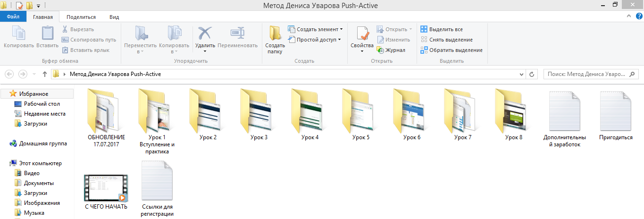The image size is (644, 219).
Task: Select Недавние места in the sidebar
Action: pos(45,114)
